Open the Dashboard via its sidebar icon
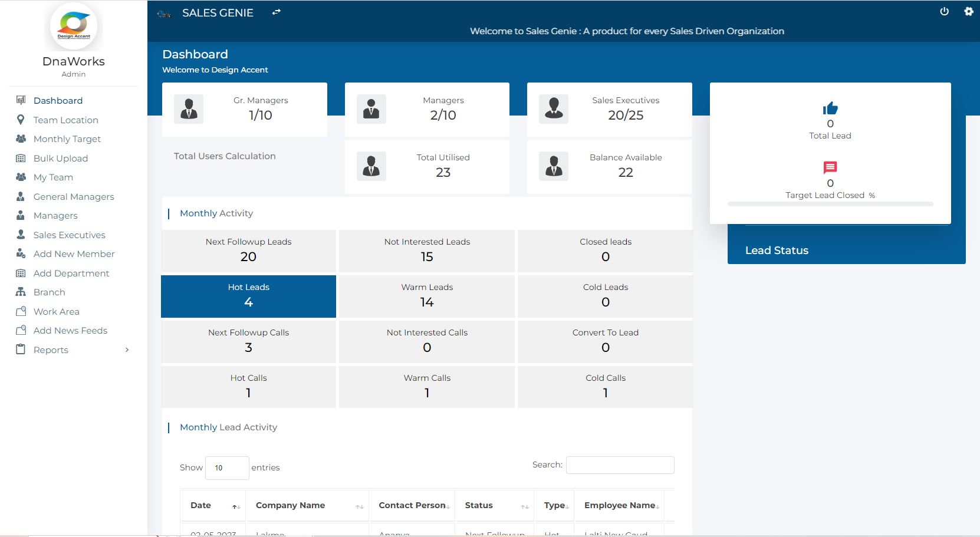 [x=21, y=100]
